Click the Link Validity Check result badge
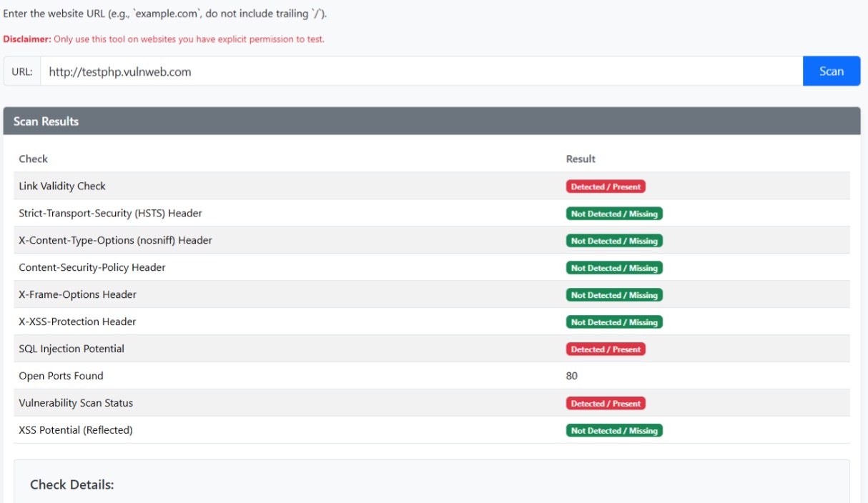 pos(606,186)
